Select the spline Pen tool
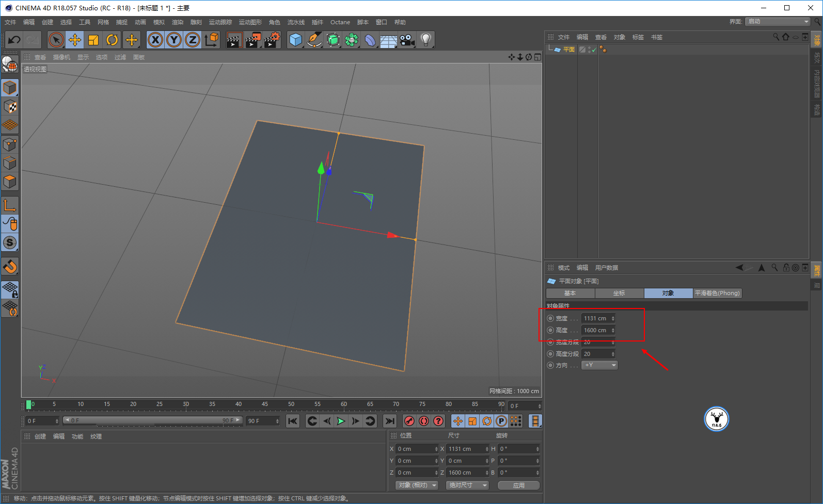Screen dimensions: 823x504 click(x=314, y=40)
